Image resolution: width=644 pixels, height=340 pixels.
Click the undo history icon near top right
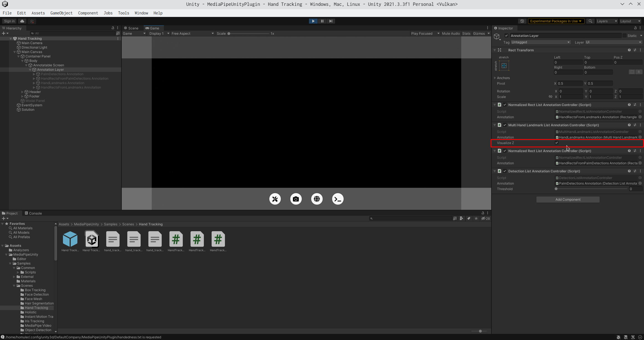click(x=522, y=21)
